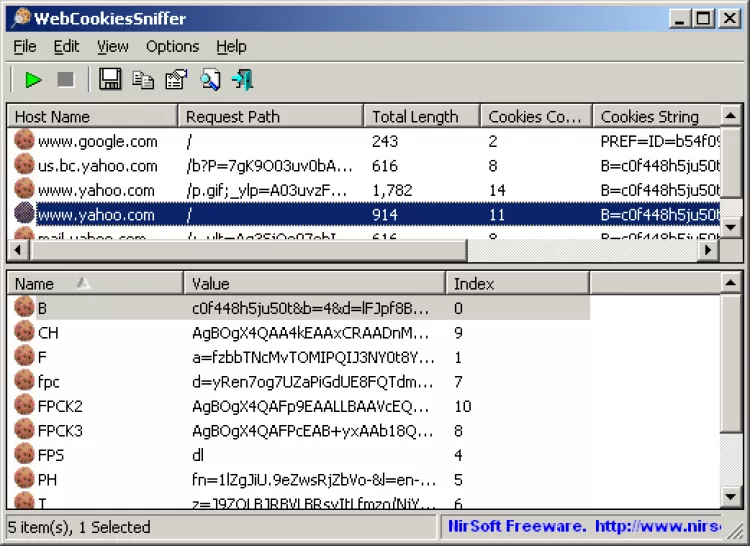
Task: Click value starting AgBOgX4QAA4kEAA of CH cookie
Action: coord(310,333)
